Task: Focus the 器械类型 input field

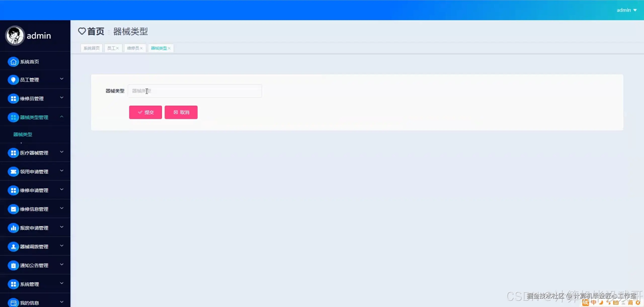Action: (x=195, y=91)
